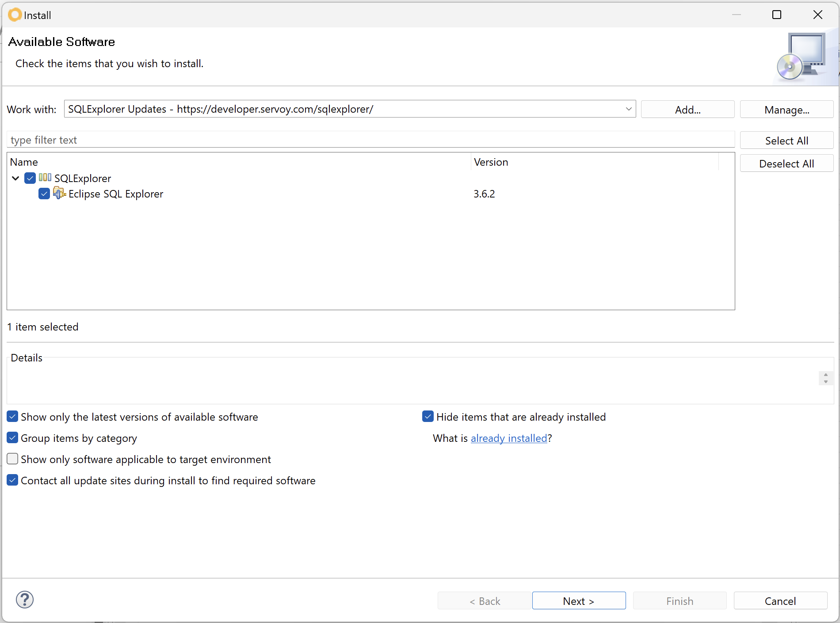This screenshot has width=840, height=623.
Task: Click the Install icon in the title bar
Action: click(x=15, y=15)
